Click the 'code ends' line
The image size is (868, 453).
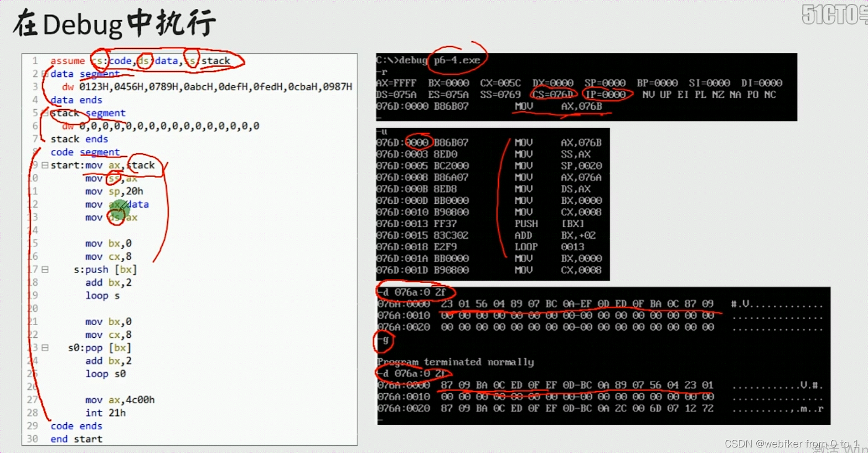point(76,426)
